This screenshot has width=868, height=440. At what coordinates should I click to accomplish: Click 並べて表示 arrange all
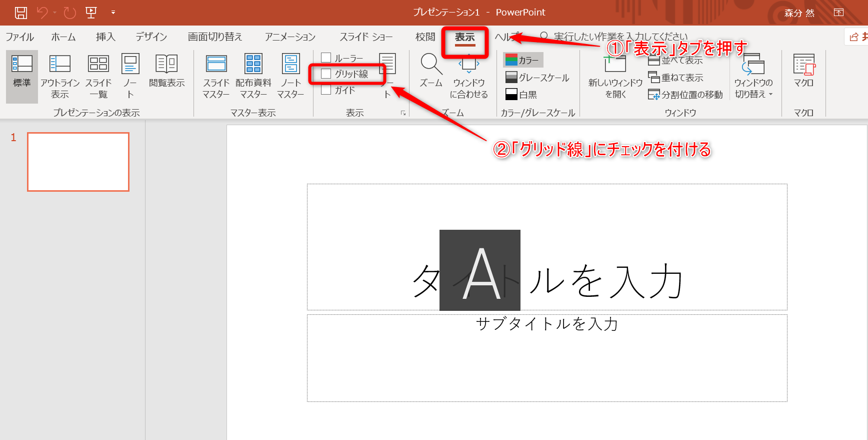[x=676, y=61]
